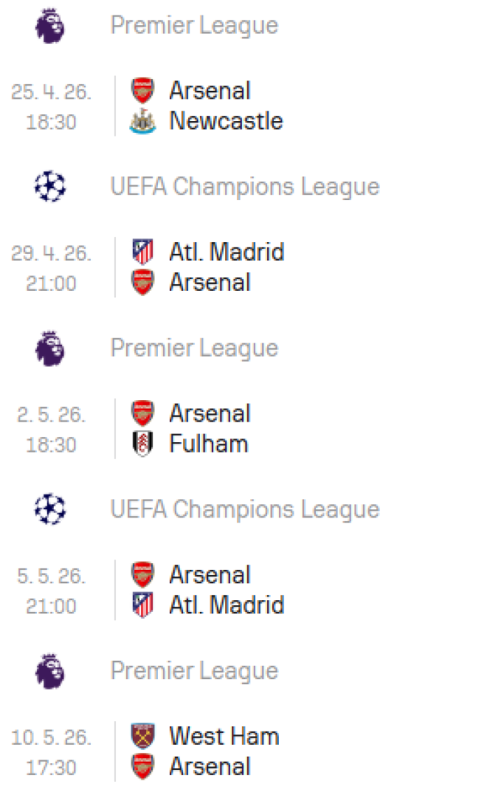Open the Newcastle team name link

(226, 121)
